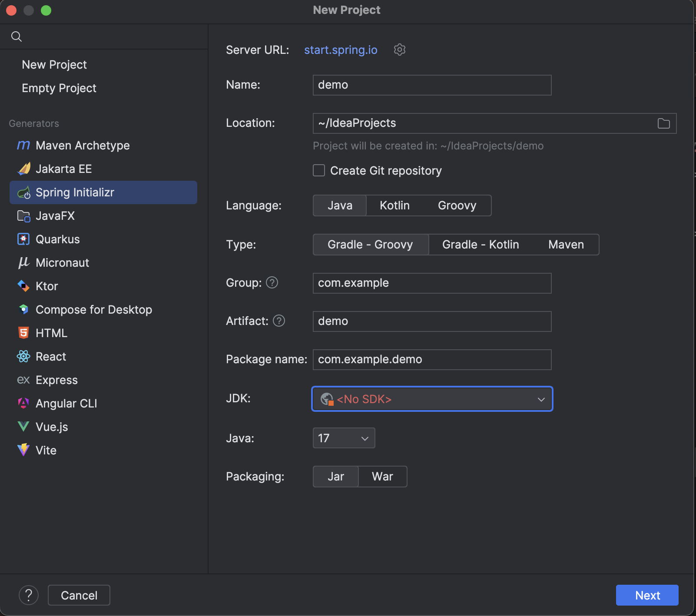The width and height of the screenshot is (696, 616).
Task: Click the Vue.js logo icon
Action: point(23,427)
